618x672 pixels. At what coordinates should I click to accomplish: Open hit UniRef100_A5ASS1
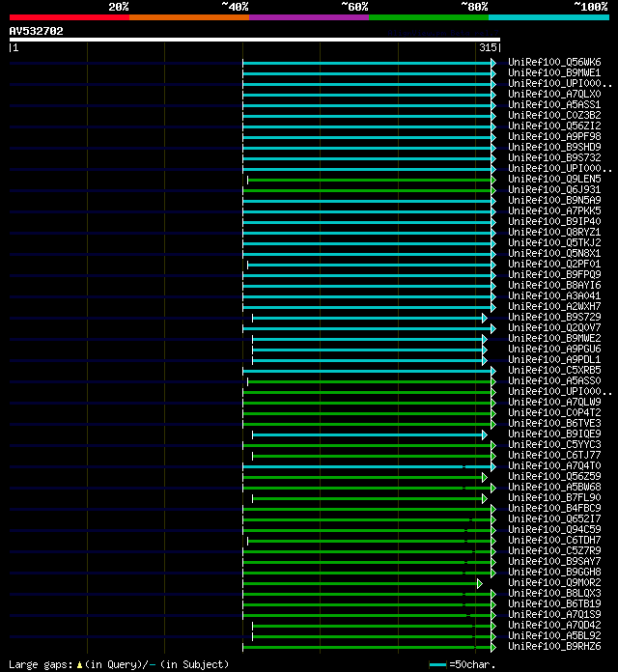point(554,104)
